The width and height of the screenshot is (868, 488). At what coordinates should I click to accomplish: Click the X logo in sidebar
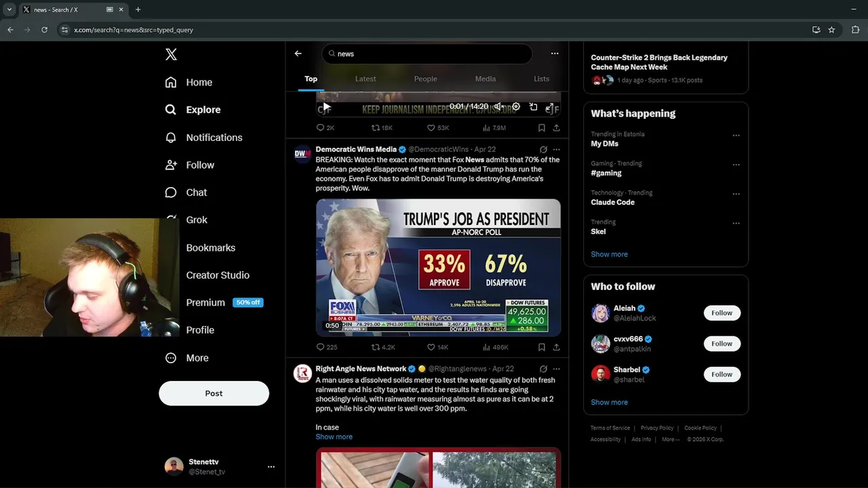click(x=171, y=55)
